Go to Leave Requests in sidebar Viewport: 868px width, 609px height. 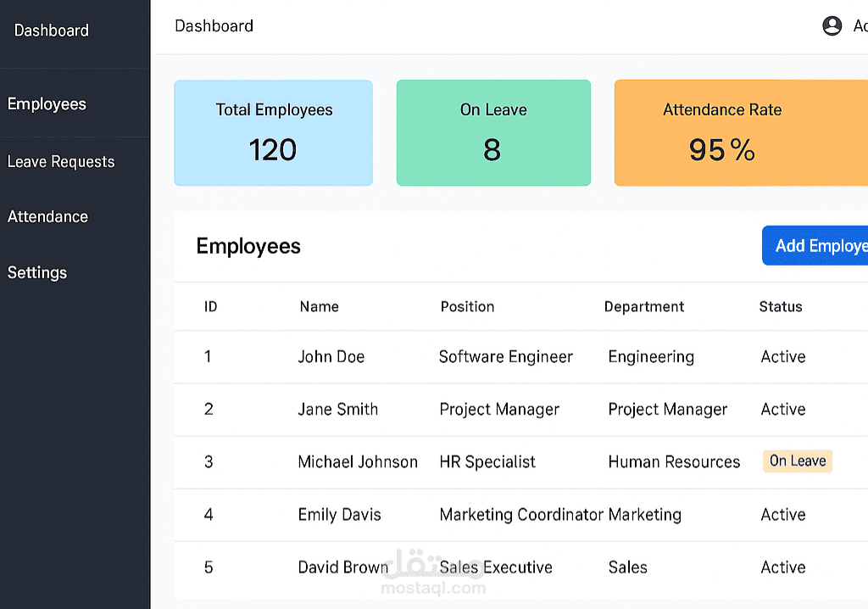(x=61, y=162)
